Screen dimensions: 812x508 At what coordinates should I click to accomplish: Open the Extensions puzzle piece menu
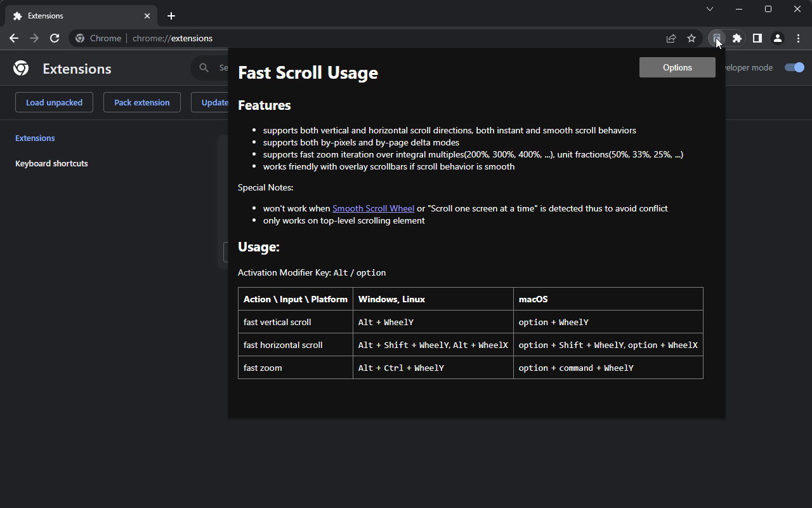click(737, 38)
